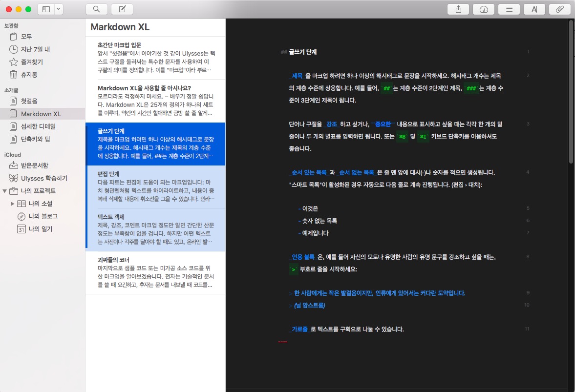Image resolution: width=575 pixels, height=392 pixels.
Task: Select the 텍스트 객체 sheet
Action: click(x=155, y=229)
